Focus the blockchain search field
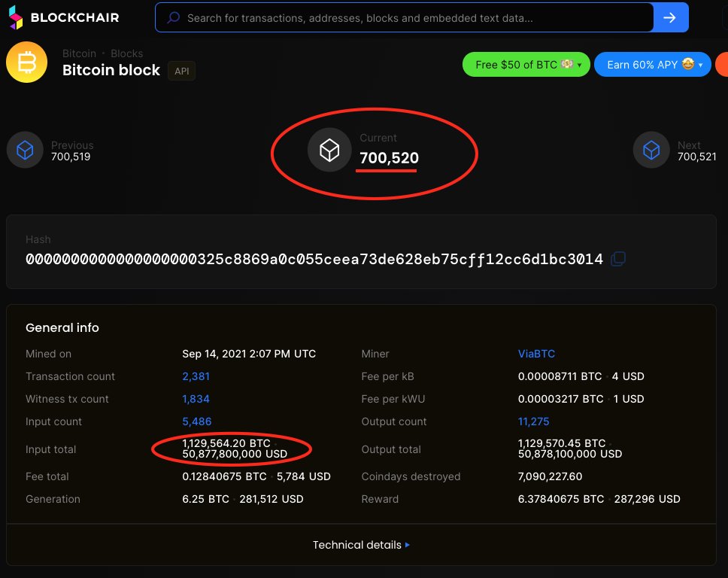728x578 pixels. (x=404, y=17)
